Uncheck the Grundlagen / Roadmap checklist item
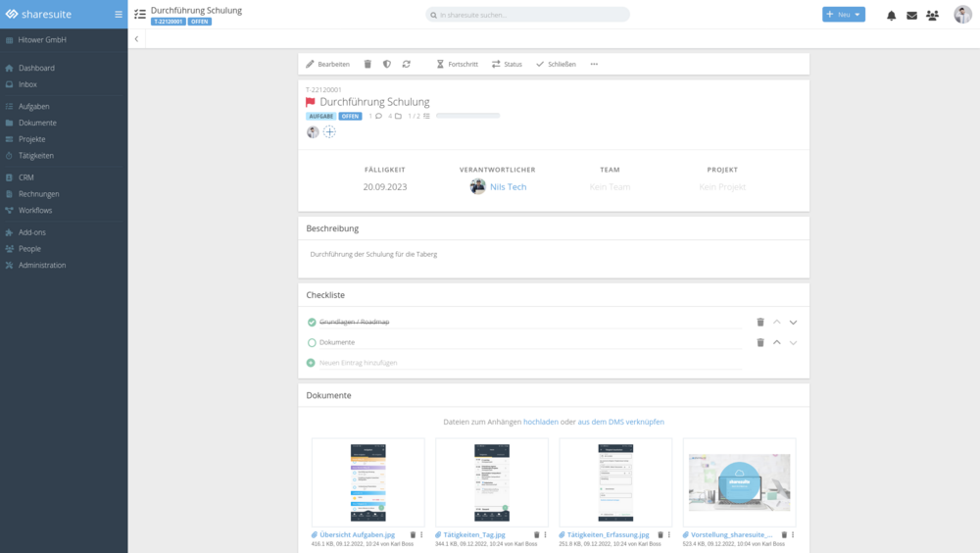The height and width of the screenshot is (553, 980). pos(312,322)
